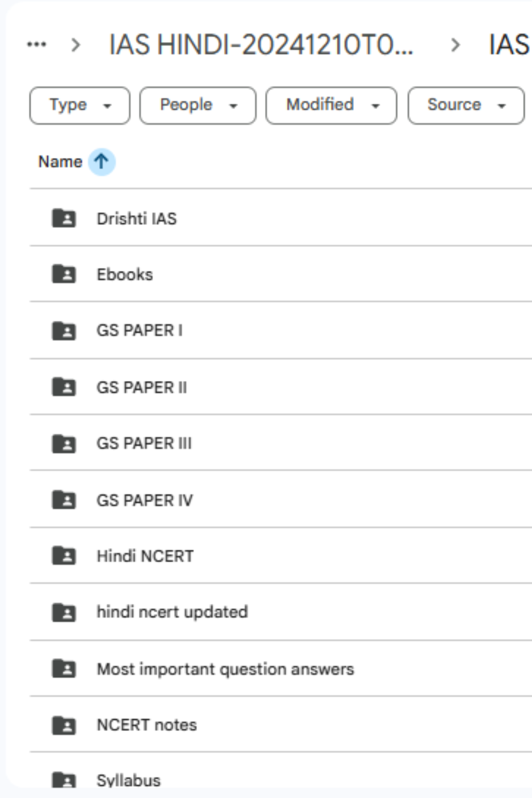
Task: Select the GS PAPER IV folder name
Action: (x=145, y=500)
